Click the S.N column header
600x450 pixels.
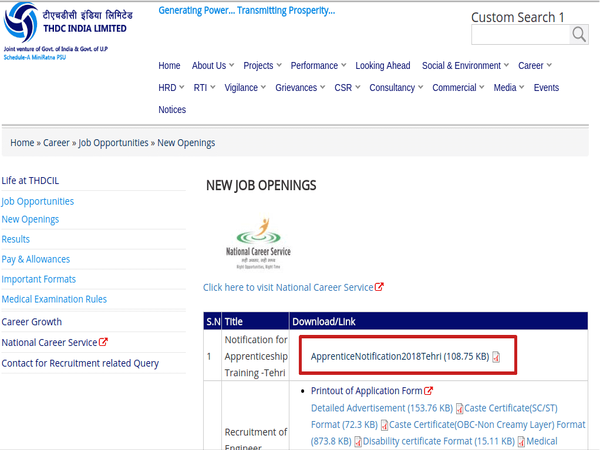click(213, 321)
